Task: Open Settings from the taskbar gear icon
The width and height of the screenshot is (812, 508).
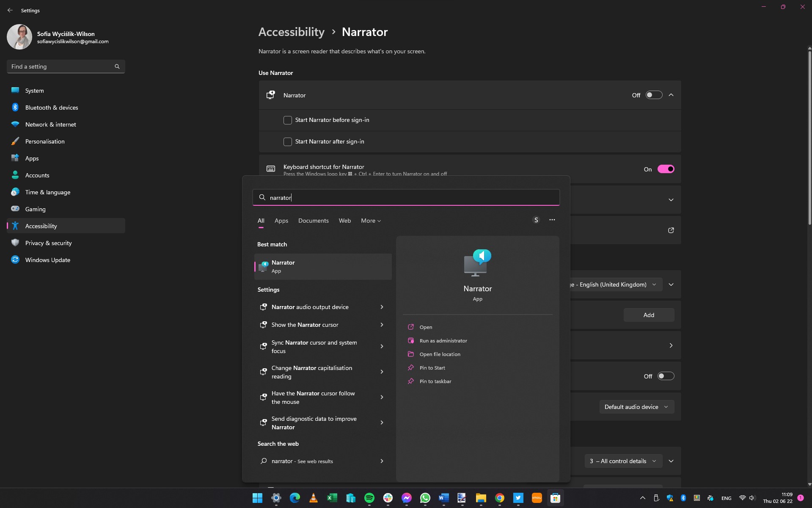Action: pos(276,498)
